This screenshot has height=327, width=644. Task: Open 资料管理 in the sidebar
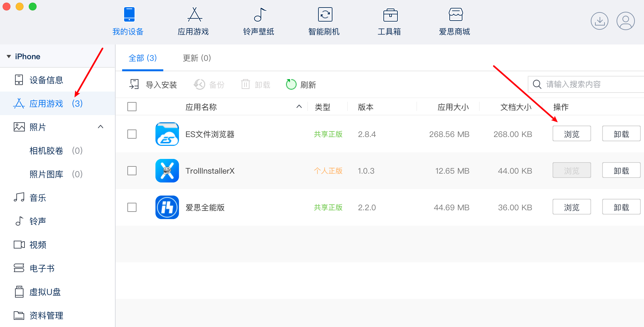[57, 315]
